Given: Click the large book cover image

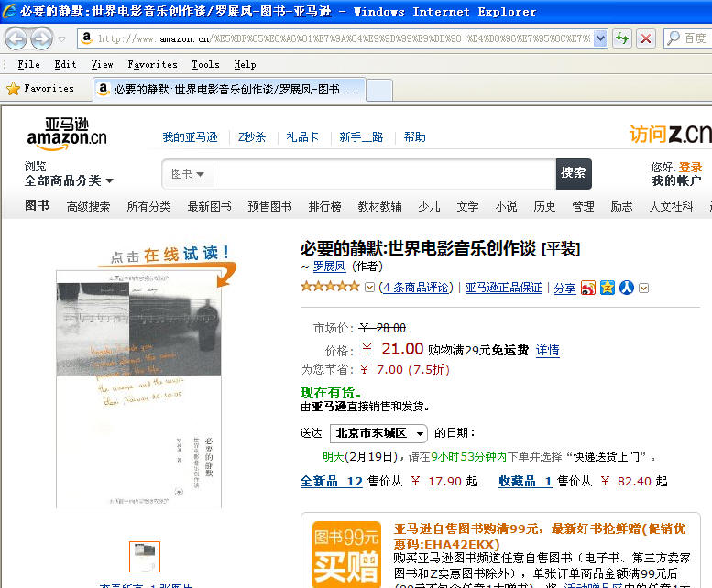Looking at the screenshot, I should pos(138,389).
